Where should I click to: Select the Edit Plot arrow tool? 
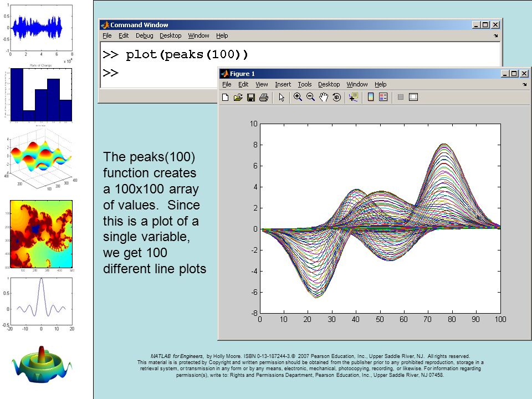coord(282,98)
